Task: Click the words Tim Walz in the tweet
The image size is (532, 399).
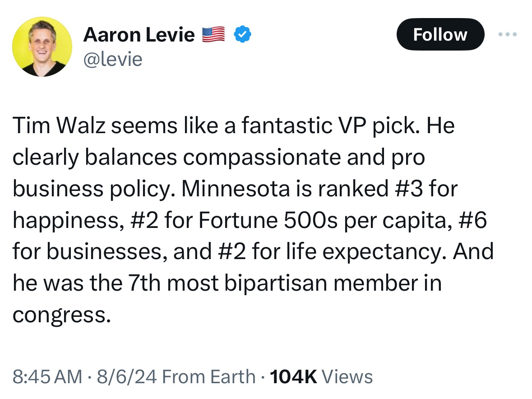Action: point(59,125)
